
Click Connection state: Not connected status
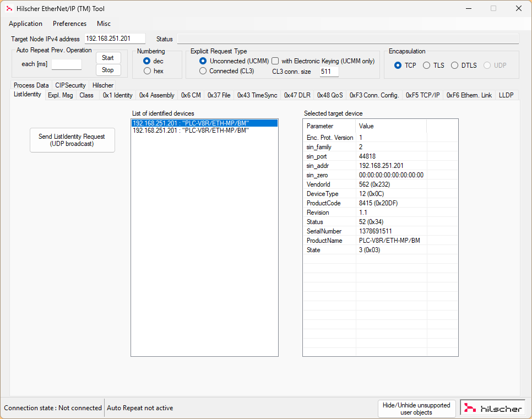pyautogui.click(x=53, y=408)
